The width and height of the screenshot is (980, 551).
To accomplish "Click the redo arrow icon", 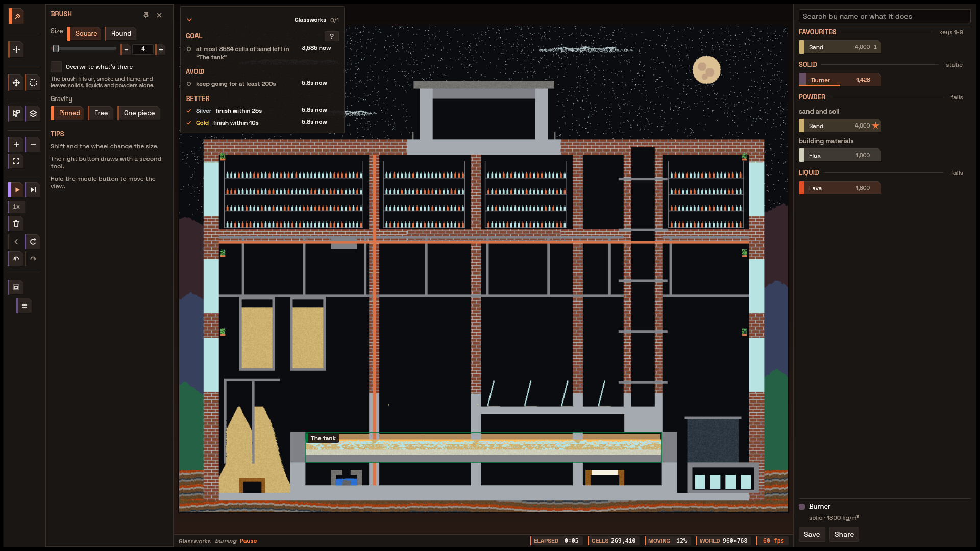I will tap(33, 259).
